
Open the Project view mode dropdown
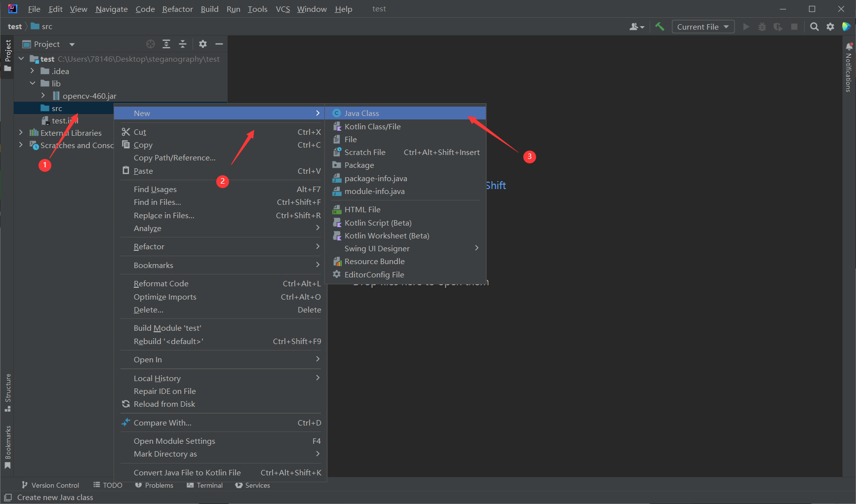(72, 44)
